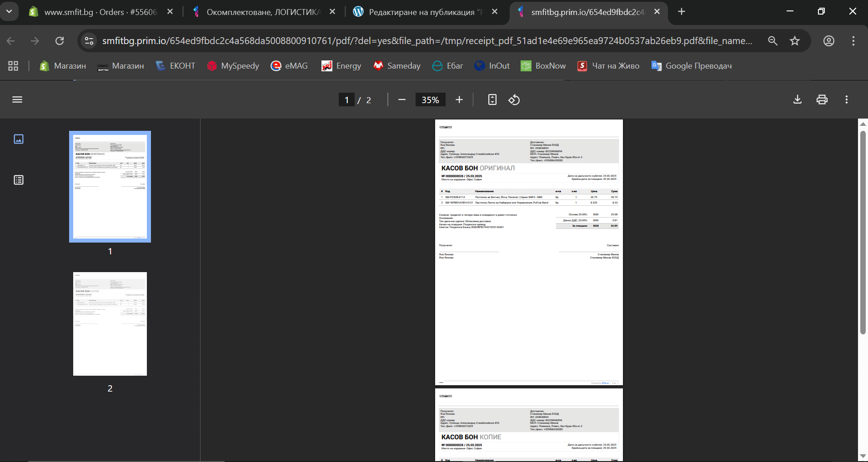The image size is (868, 462).
Task: Zoom out with the minus button
Action: pyautogui.click(x=401, y=99)
